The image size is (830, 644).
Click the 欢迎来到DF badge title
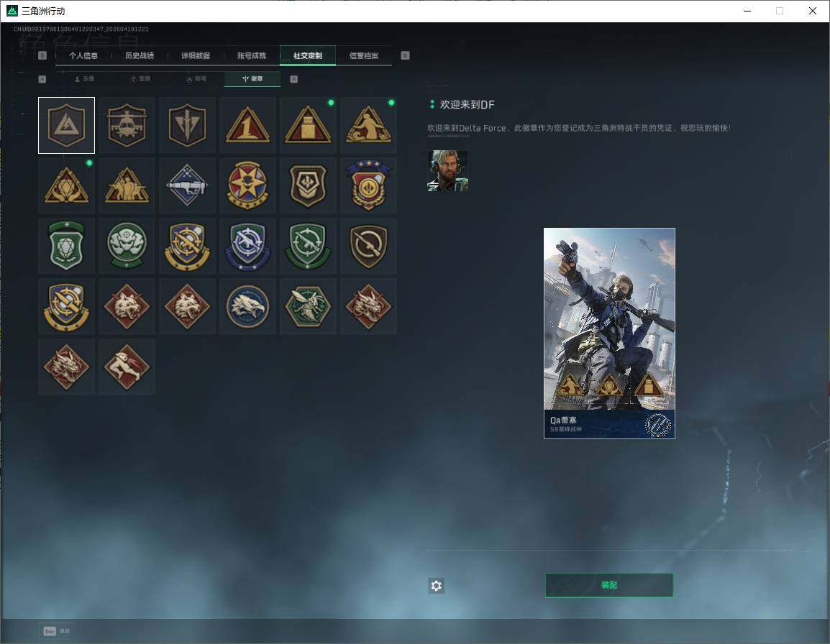click(467, 105)
